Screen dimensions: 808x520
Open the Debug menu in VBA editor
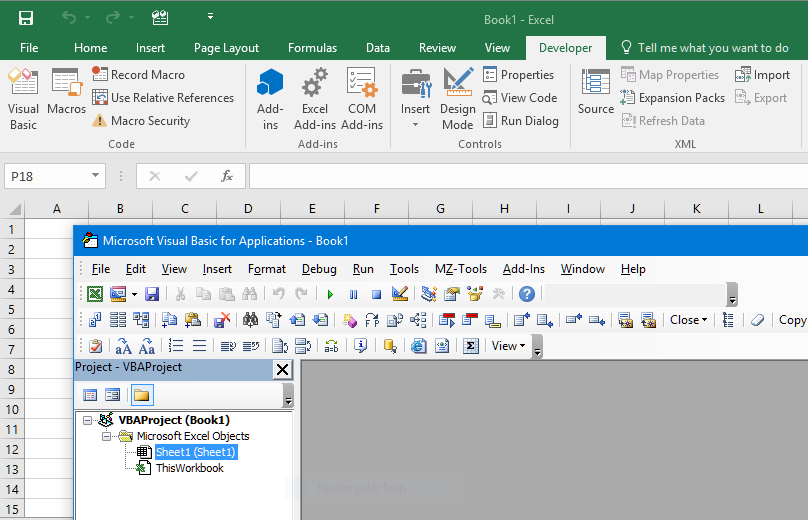point(319,269)
